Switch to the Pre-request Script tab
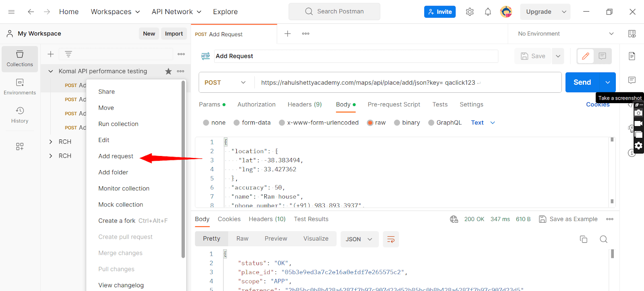Image resolution: width=644 pixels, height=291 pixels. [394, 104]
